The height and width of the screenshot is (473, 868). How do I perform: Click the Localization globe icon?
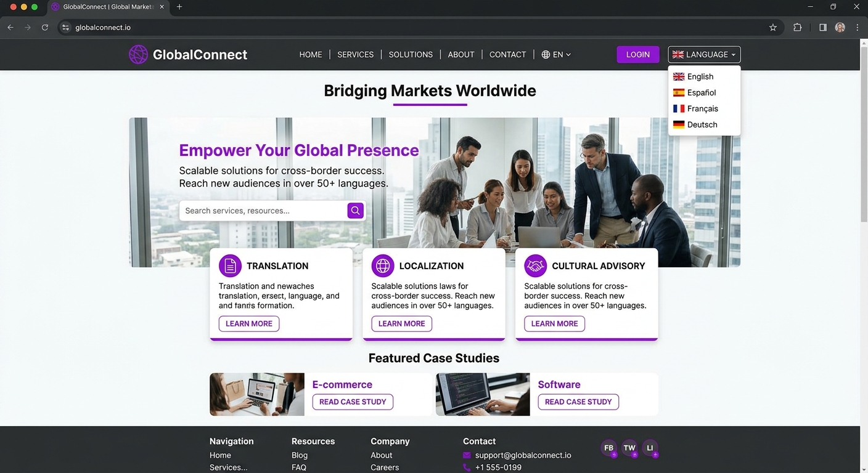pyautogui.click(x=383, y=266)
